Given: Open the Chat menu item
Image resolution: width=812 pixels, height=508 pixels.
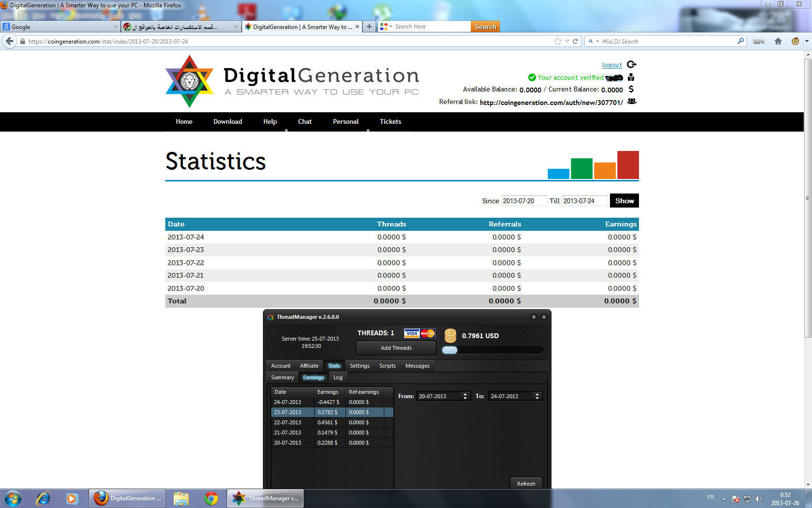Looking at the screenshot, I should coord(304,121).
